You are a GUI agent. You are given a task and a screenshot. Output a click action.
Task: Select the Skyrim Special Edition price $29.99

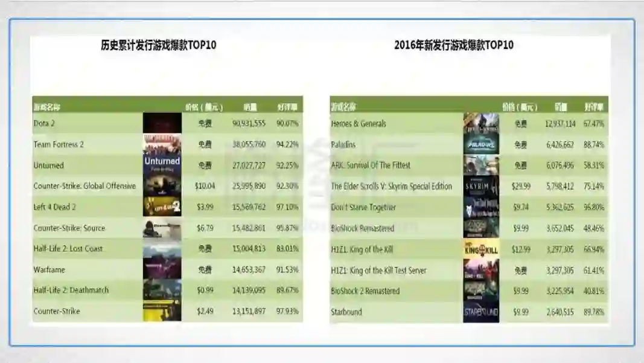click(521, 186)
